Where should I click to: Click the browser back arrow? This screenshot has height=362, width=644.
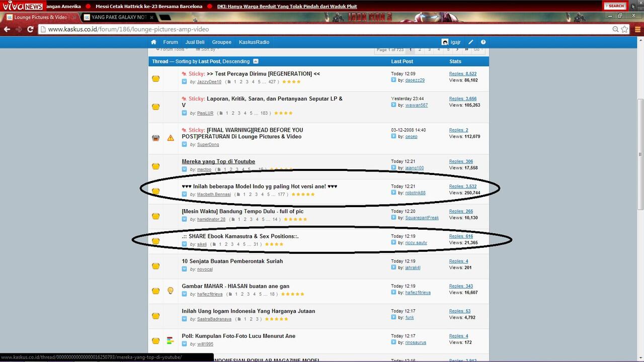click(x=7, y=29)
